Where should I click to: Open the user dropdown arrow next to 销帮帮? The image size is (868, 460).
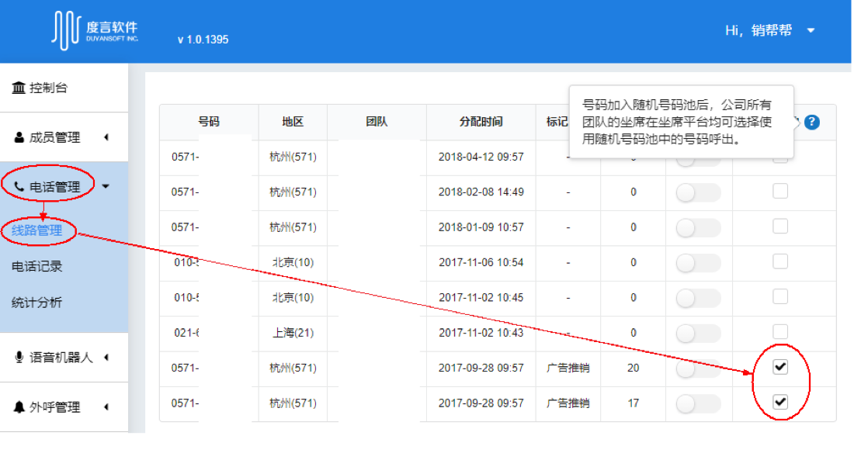(x=811, y=31)
